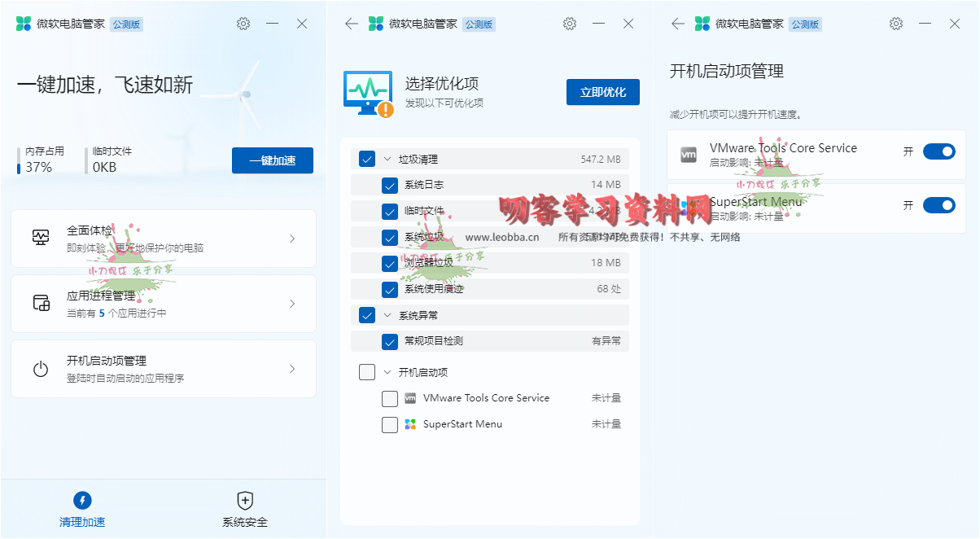Open settings gear in the left window

243,24
